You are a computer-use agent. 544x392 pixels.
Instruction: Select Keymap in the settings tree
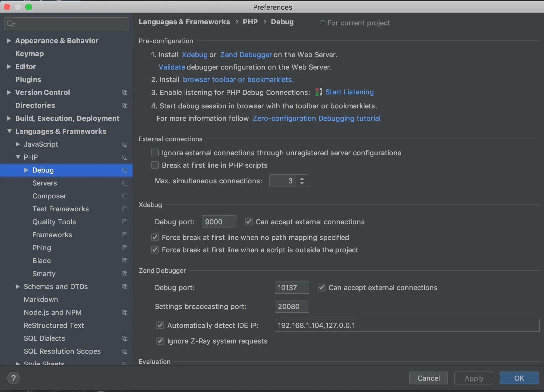(29, 54)
